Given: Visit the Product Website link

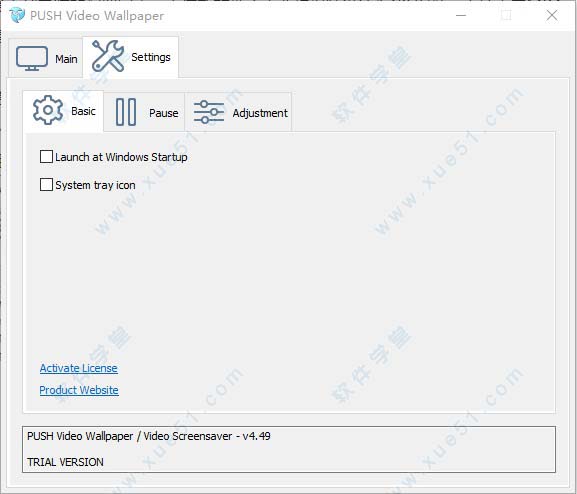Looking at the screenshot, I should pos(79,390).
